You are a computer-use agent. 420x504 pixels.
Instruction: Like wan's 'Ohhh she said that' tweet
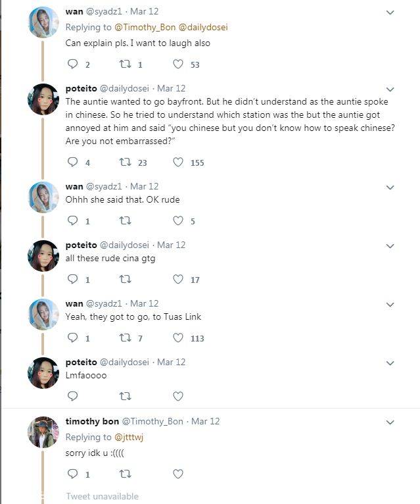point(177,221)
